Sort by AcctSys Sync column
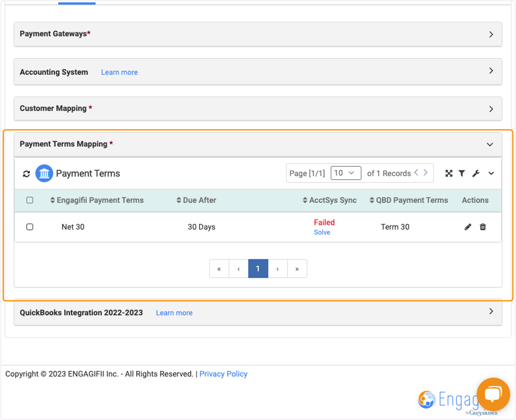 329,200
